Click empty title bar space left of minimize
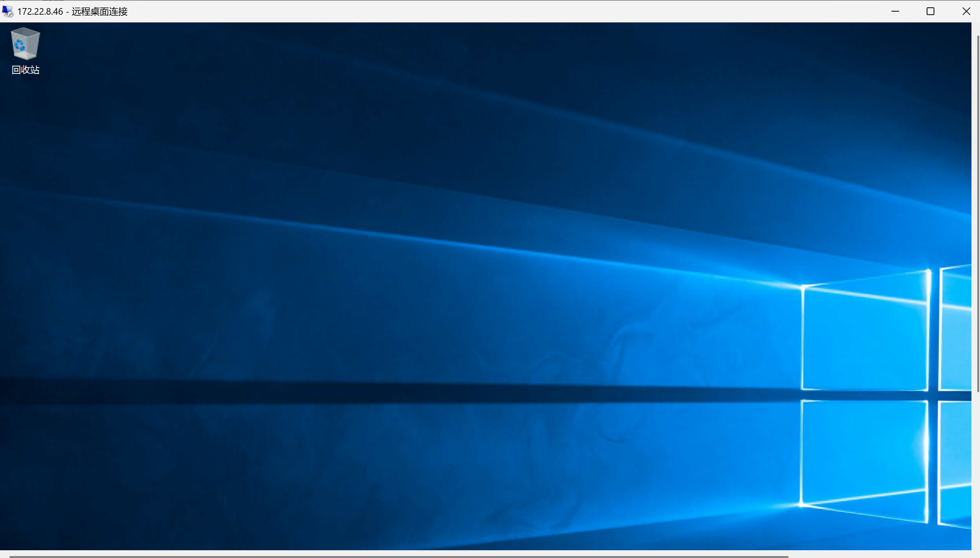Viewport: 980px width, 558px height. point(503,11)
